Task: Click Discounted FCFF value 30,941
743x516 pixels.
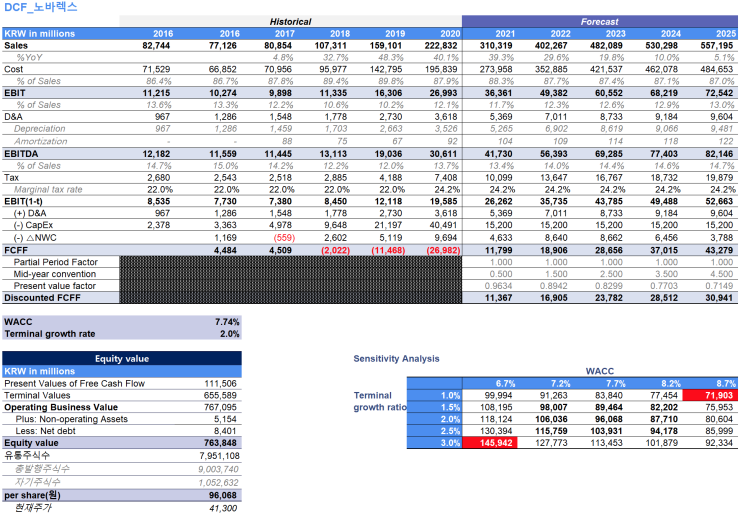Action: click(x=719, y=298)
